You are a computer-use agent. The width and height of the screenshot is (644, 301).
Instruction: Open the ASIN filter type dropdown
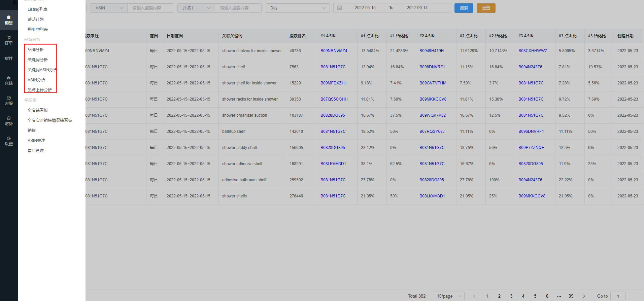point(109,8)
